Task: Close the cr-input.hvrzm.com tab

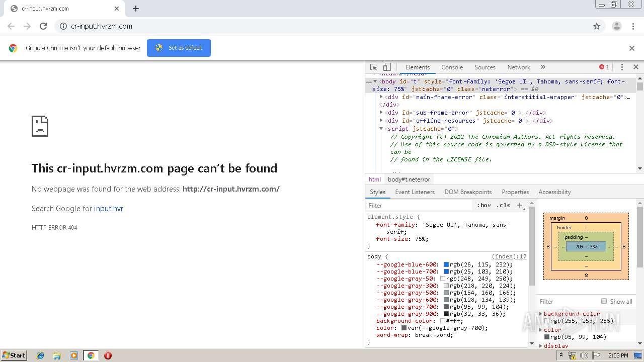Action: point(117,9)
